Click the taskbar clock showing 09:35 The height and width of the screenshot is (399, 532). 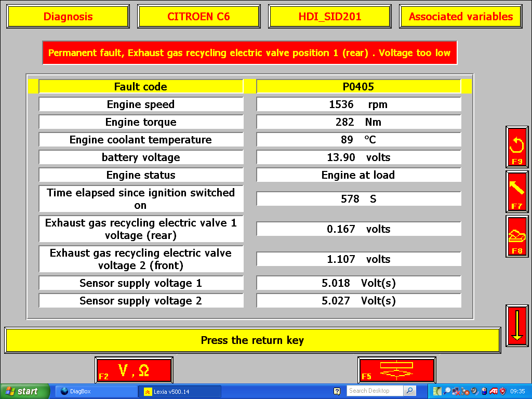pos(517,391)
